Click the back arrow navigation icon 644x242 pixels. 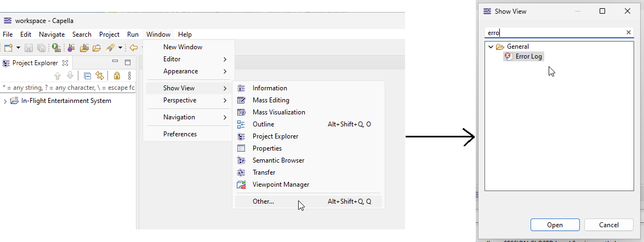point(133,48)
